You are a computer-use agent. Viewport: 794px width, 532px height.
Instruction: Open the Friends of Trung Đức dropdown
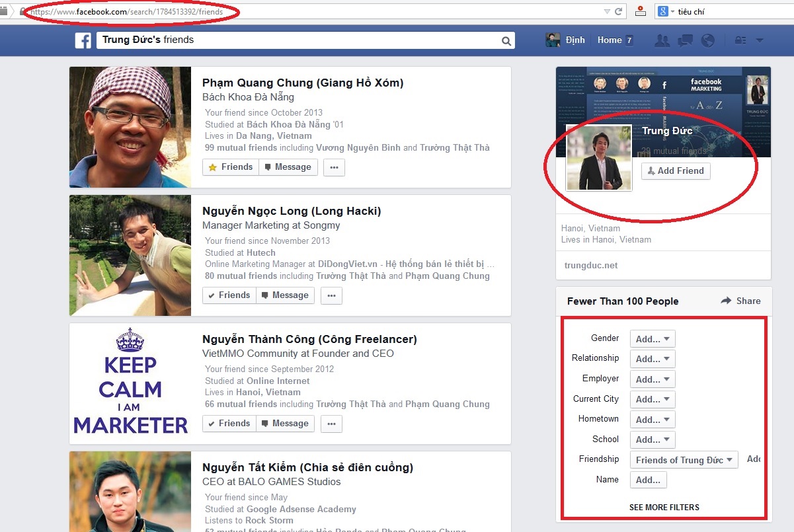684,460
